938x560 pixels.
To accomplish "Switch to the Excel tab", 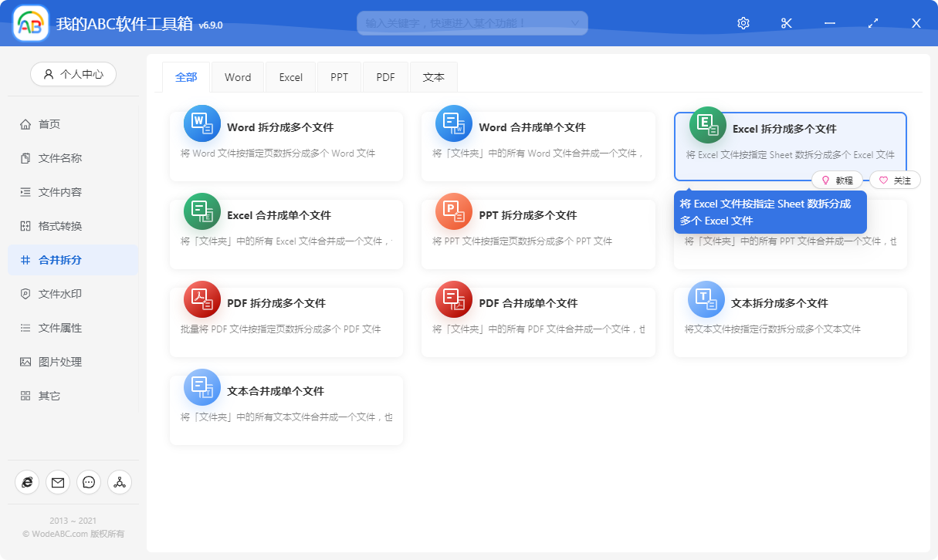I will pos(291,77).
